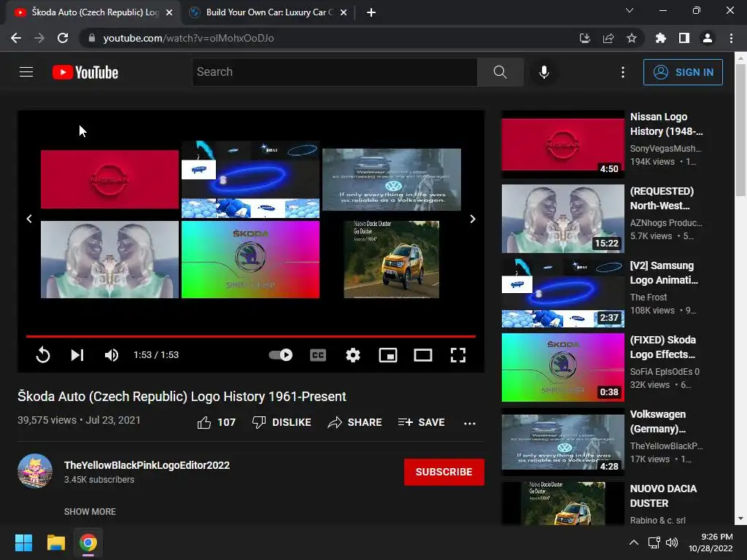The image size is (747, 560).
Task: Reload the current page
Action: (63, 38)
